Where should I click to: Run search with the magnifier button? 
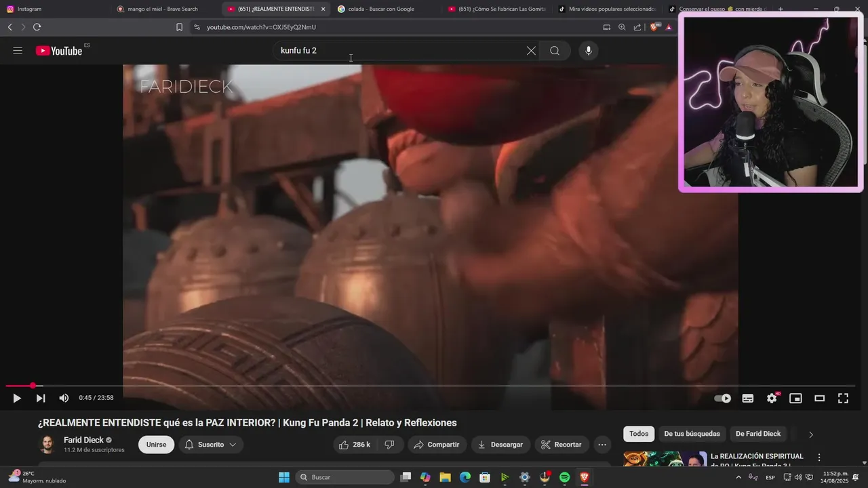coord(555,51)
